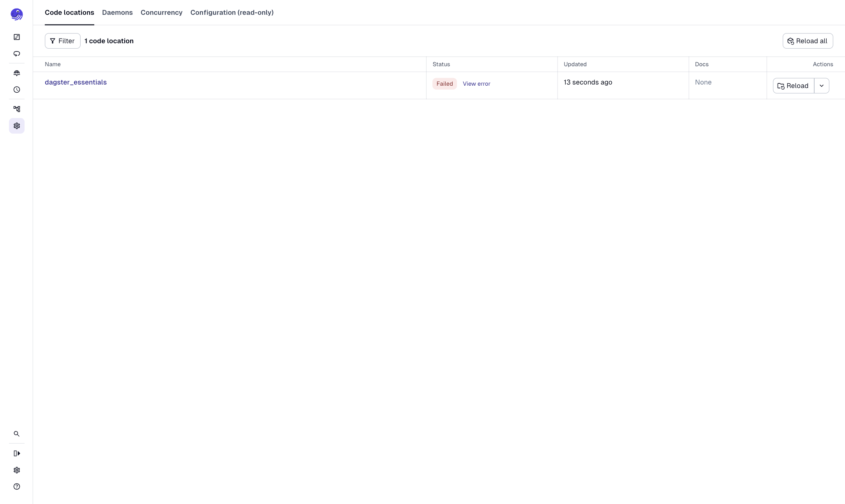Viewport: 845px width, 504px height.
Task: Open the Filter dropdown
Action: pyautogui.click(x=62, y=41)
